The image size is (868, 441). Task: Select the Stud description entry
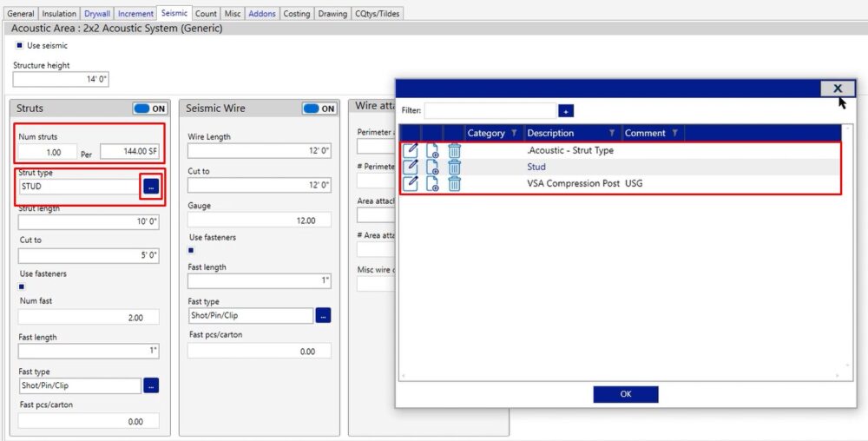pyautogui.click(x=536, y=167)
